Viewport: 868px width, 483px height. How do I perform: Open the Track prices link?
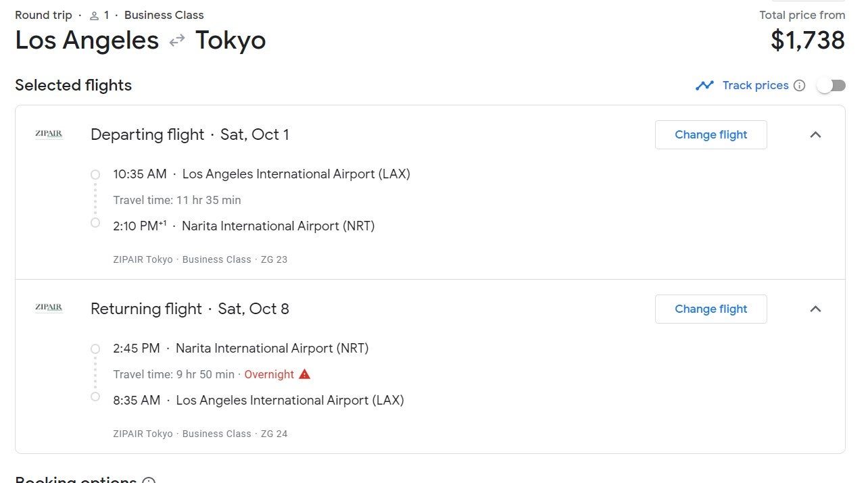coord(755,85)
